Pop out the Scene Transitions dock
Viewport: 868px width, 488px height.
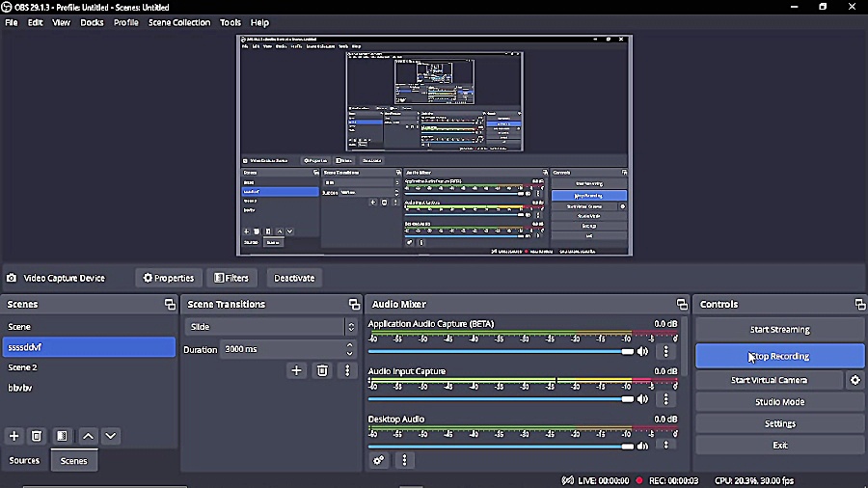354,305
